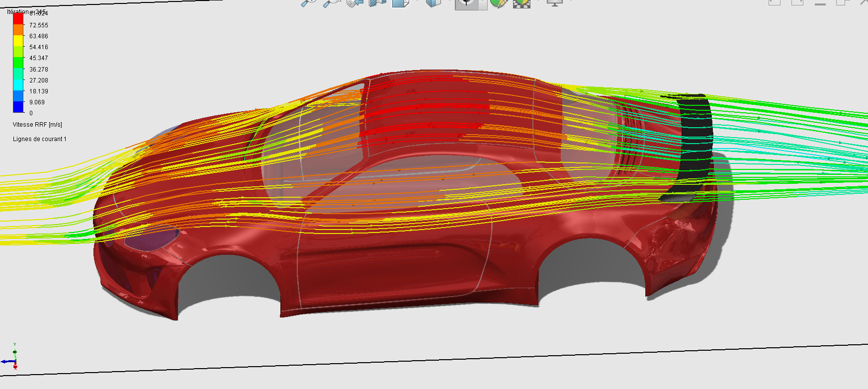Click the XYZ orientation triad
Screen dimensions: 868x389
tap(11, 357)
